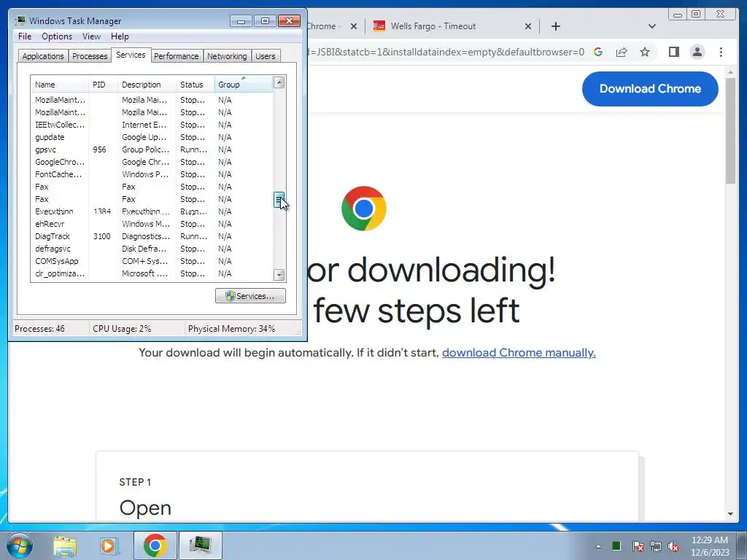747x560 pixels.
Task: Select the COMSysApp service row
Action: click(x=152, y=261)
